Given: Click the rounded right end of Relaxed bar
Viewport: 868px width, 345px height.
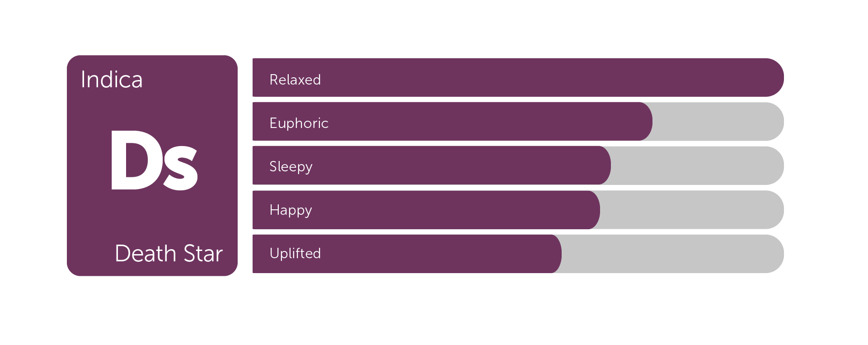Looking at the screenshot, I should pos(774,77).
